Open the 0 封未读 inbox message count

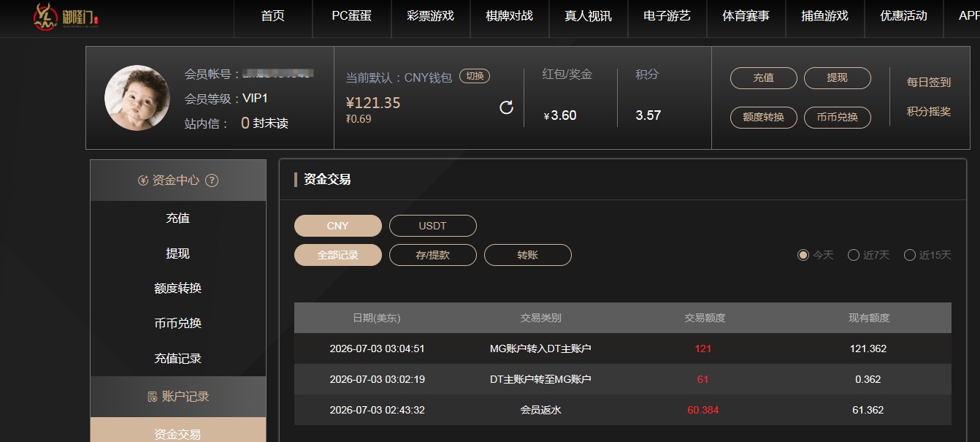pos(264,123)
